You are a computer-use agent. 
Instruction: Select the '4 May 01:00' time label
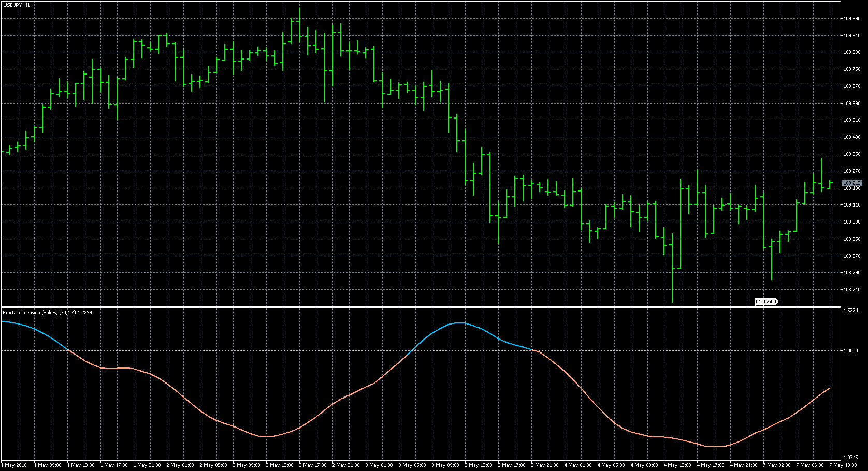click(578, 465)
